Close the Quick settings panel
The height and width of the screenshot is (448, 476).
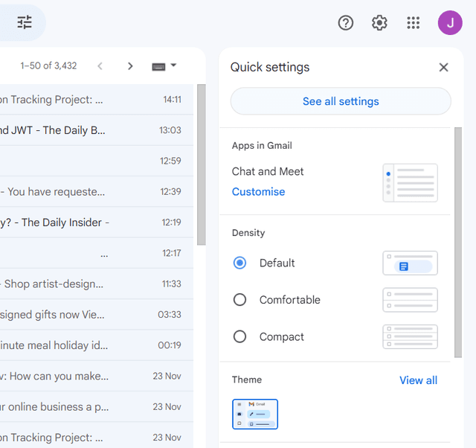pos(443,67)
